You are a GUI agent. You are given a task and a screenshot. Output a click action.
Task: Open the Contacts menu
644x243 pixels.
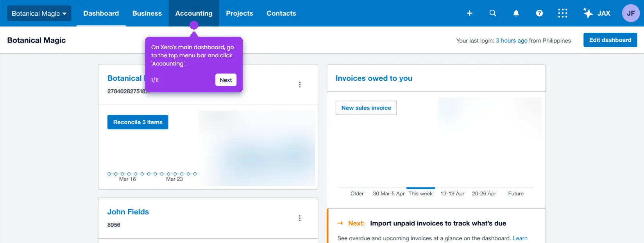(x=281, y=13)
